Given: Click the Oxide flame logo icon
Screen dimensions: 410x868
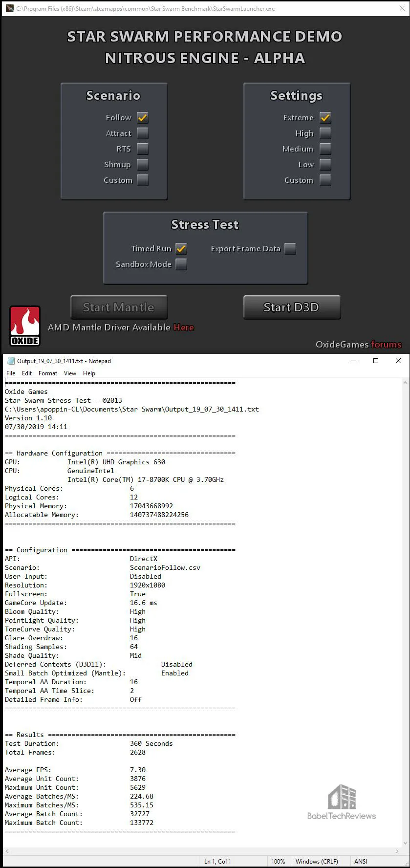Looking at the screenshot, I should click(x=25, y=326).
